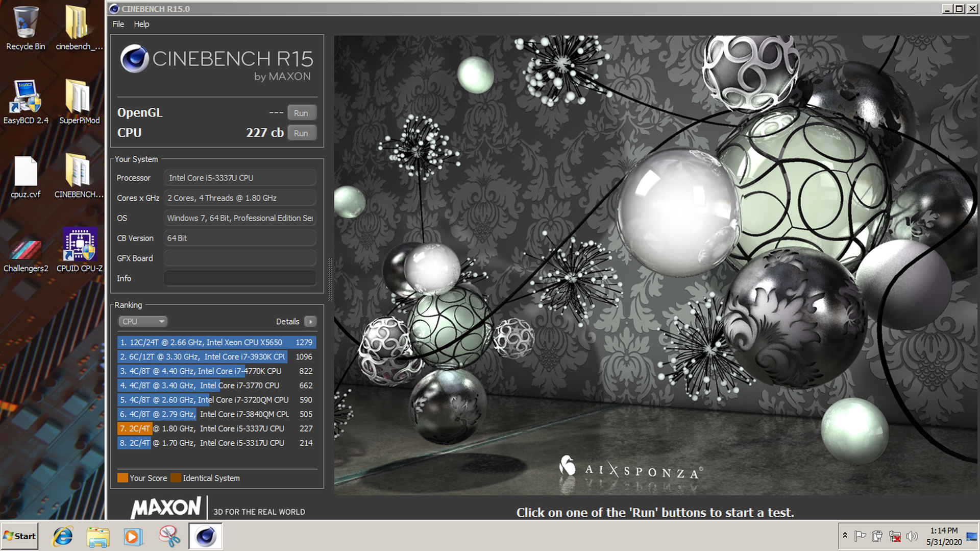Launch EasyBCD 2.4 shortcut

pos(26,102)
